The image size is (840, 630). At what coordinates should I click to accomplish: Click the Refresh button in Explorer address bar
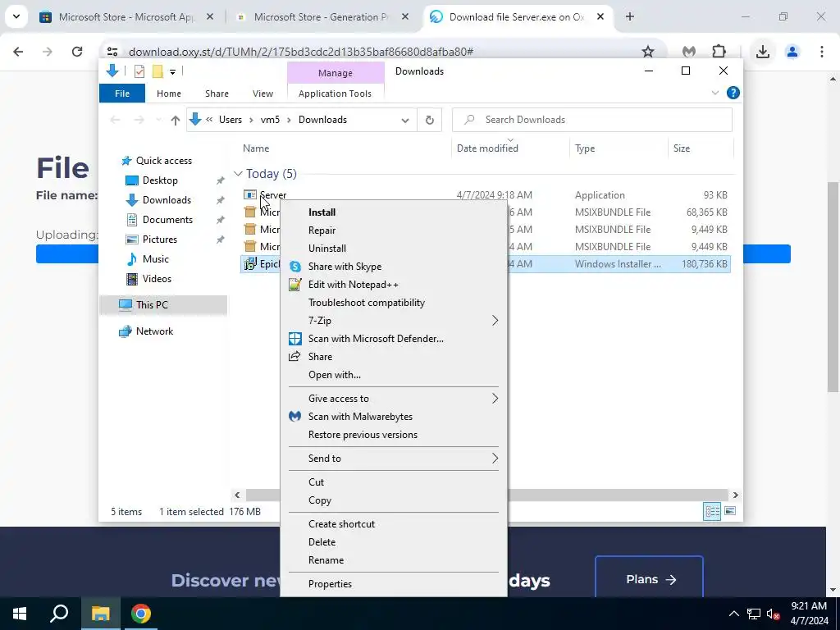click(430, 120)
